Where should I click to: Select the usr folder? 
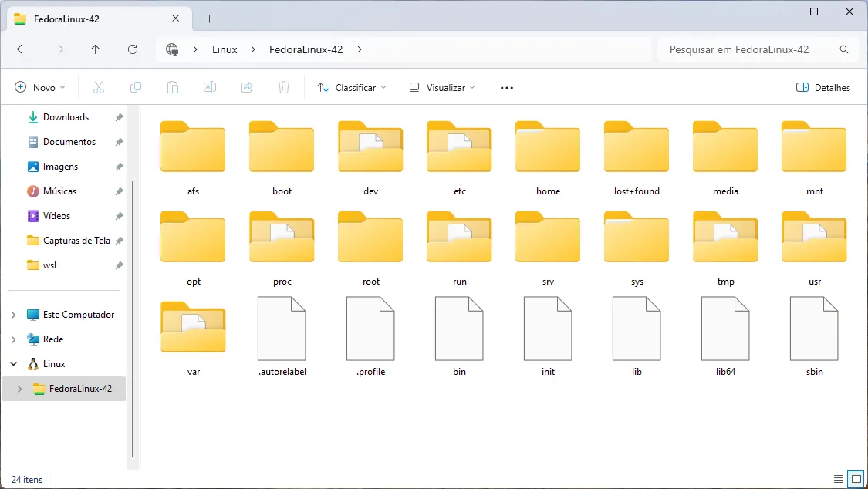pyautogui.click(x=814, y=249)
